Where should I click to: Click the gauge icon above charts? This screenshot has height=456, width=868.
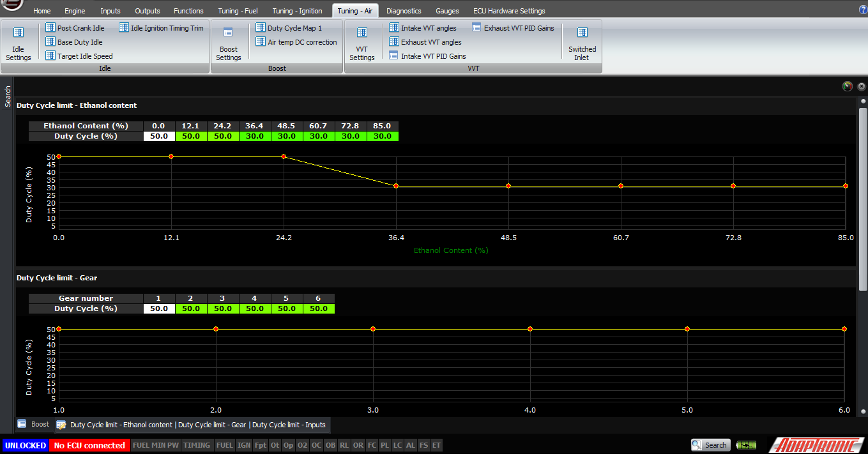[x=848, y=86]
